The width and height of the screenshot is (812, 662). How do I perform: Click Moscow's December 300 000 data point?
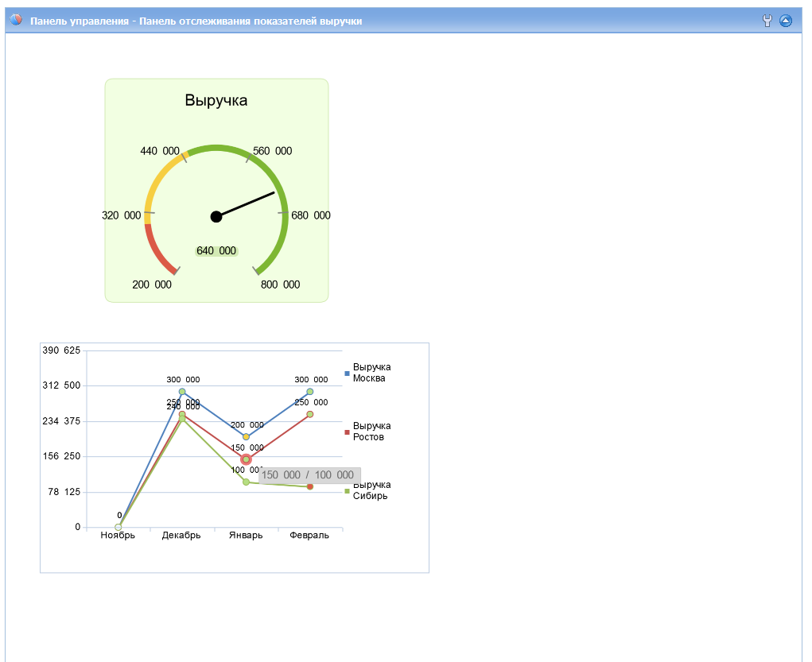point(182,392)
